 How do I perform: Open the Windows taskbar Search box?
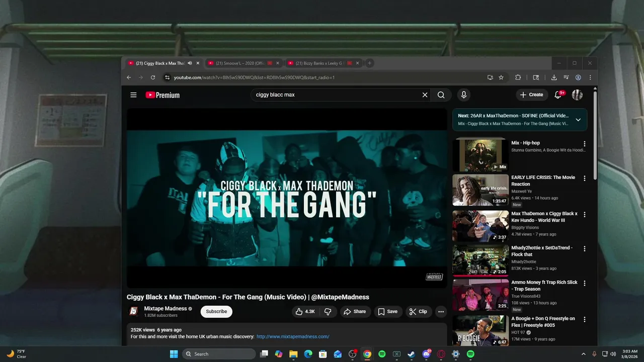coord(219,354)
